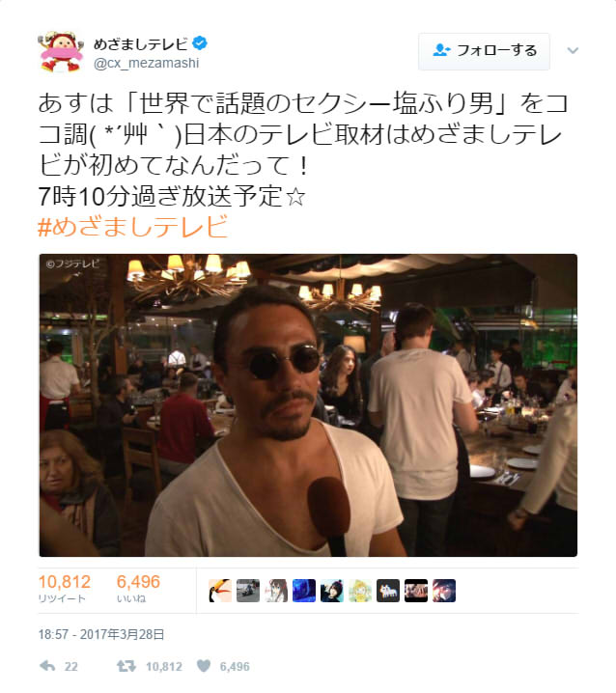Viewport: 616px width, 693px height.
Task: Open the motorcycle avatar among likers
Action: coord(248,591)
